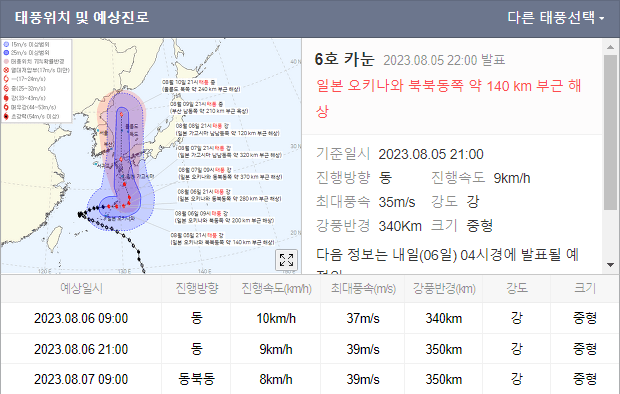Click the 동북동 direction cell

(x=197, y=379)
